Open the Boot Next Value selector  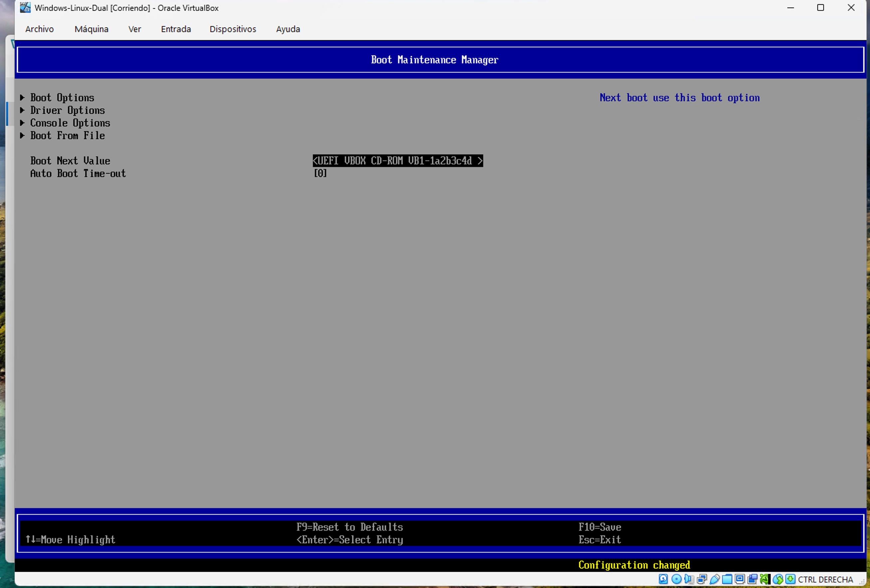398,161
